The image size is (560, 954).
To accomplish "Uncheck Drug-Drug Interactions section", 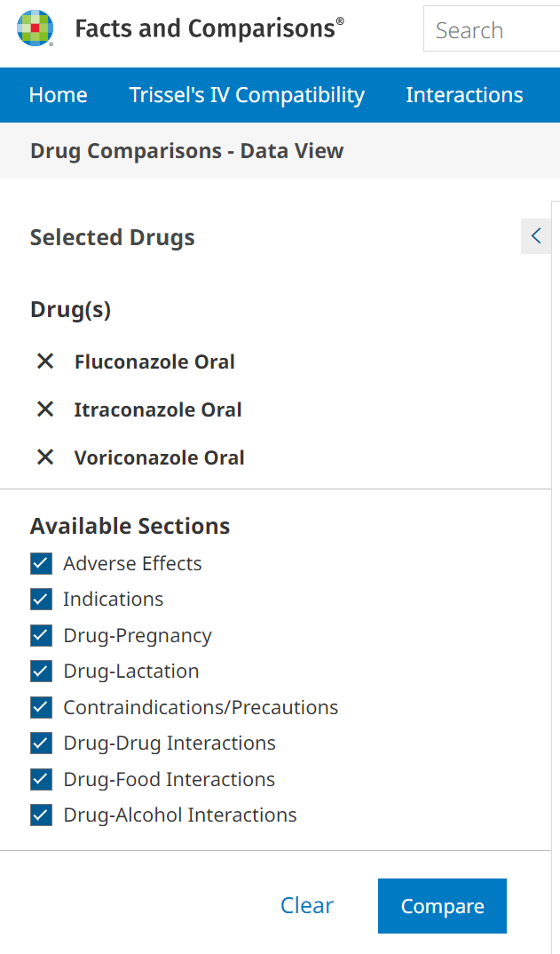I will (42, 743).
